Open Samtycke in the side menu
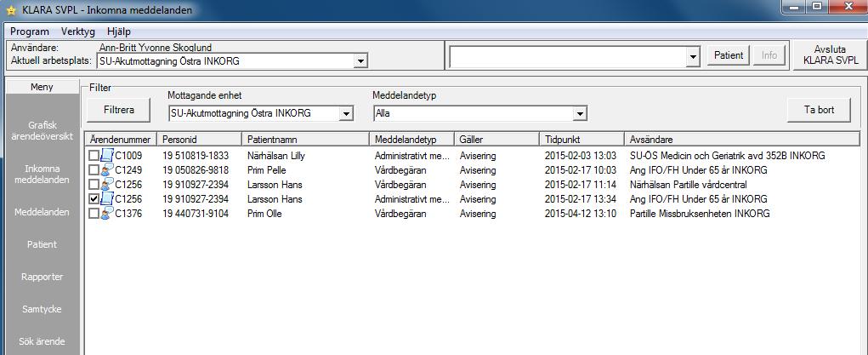 42,309
